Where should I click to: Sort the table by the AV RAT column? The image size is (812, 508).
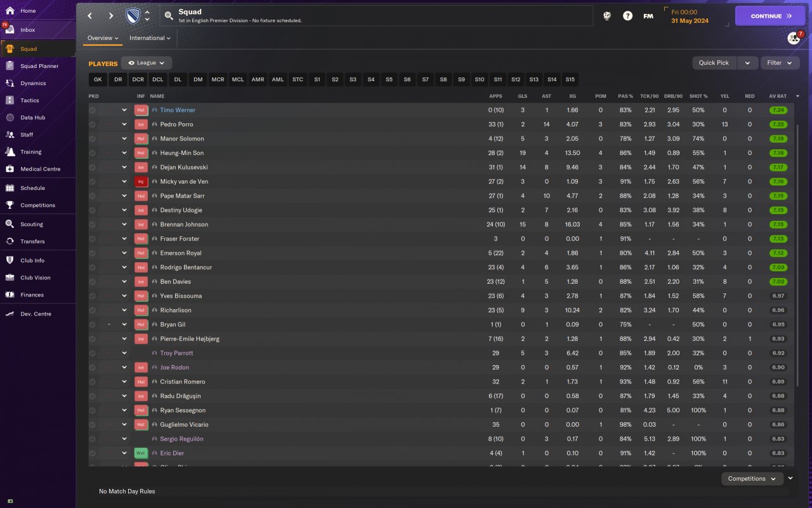(778, 97)
